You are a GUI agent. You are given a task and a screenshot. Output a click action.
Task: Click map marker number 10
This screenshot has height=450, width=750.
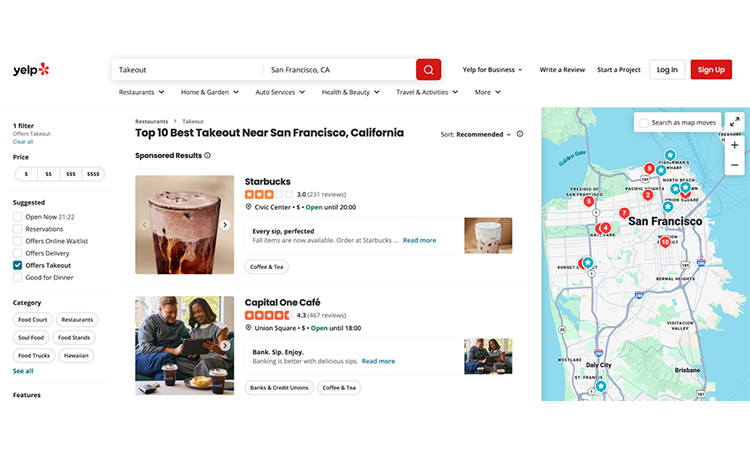click(x=665, y=242)
